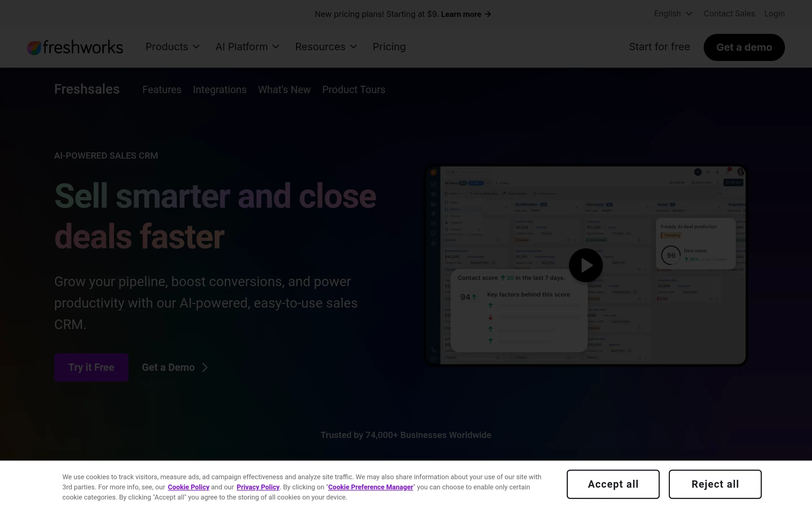The image size is (812, 508).
Task: Click the Freshworks logo
Action: (x=75, y=47)
